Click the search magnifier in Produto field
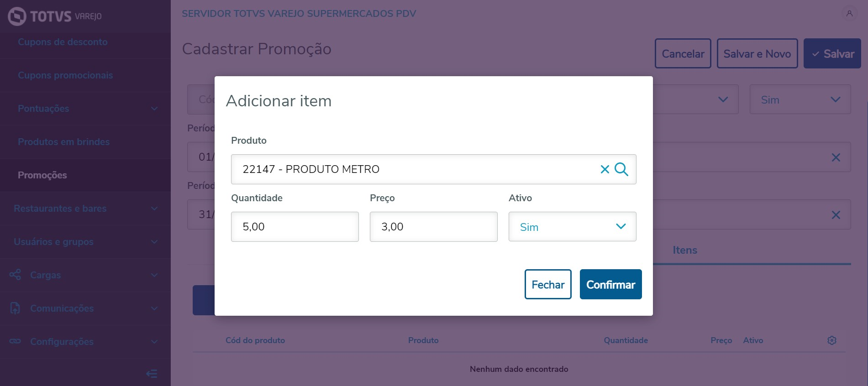This screenshot has height=386, width=868. tap(621, 169)
